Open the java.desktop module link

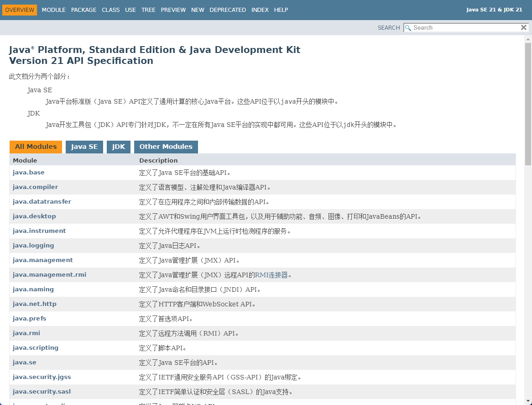click(x=34, y=216)
